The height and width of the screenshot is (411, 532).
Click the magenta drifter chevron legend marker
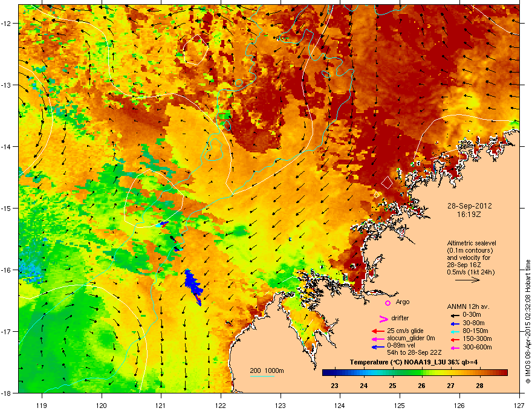pos(383,319)
